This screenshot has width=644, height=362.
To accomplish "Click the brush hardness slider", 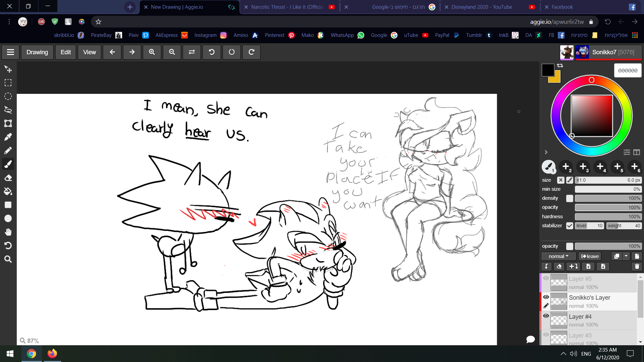I will [608, 217].
